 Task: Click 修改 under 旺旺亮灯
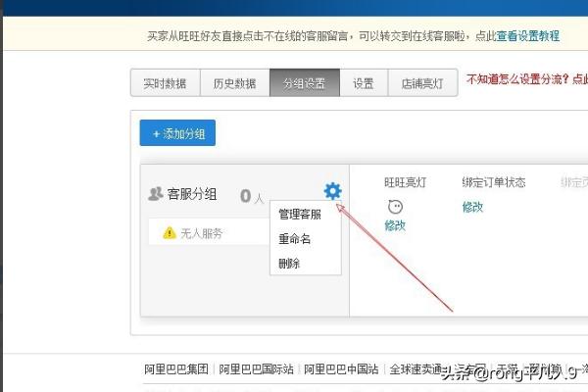coord(395,225)
